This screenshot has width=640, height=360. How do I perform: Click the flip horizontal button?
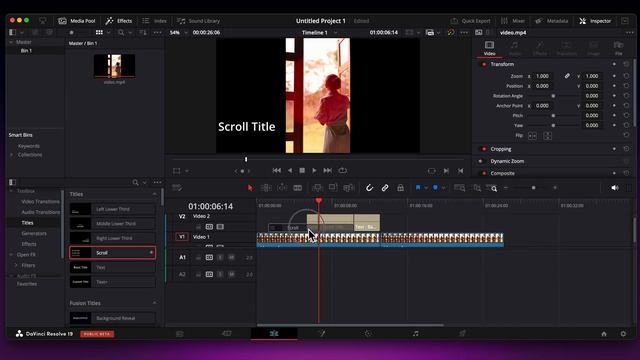pyautogui.click(x=532, y=136)
